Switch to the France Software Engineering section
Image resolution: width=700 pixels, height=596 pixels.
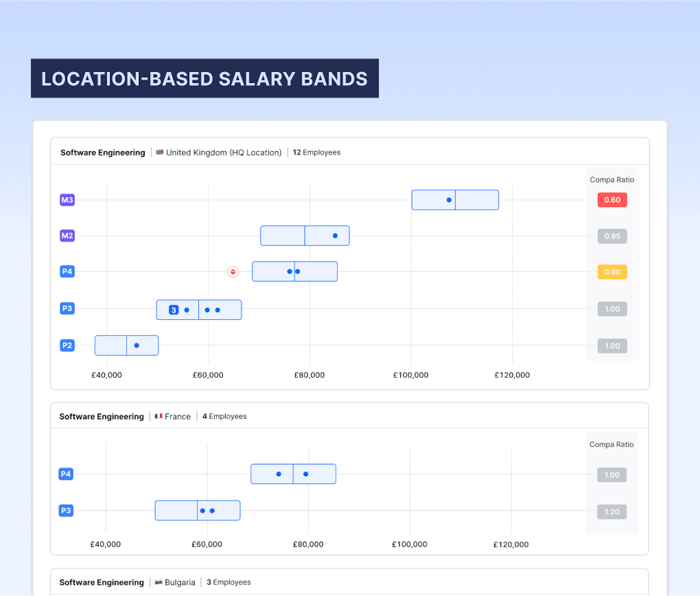tap(101, 416)
